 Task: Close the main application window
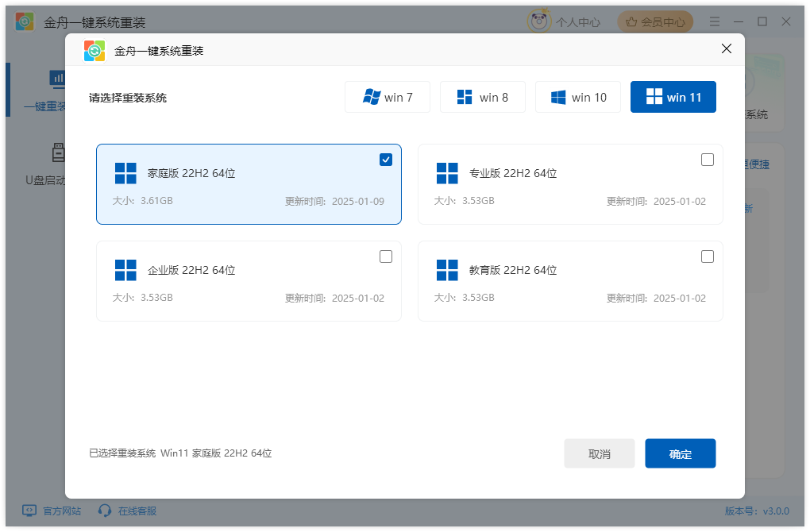(x=786, y=21)
